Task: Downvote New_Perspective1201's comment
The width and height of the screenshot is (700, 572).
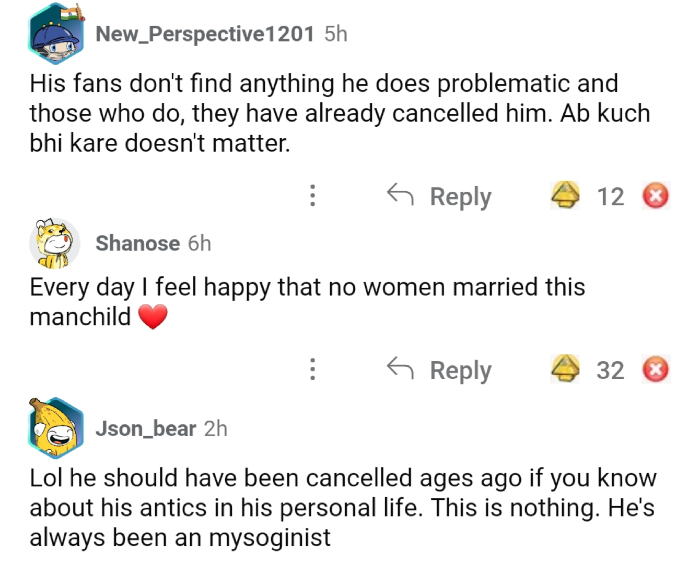Action: click(x=655, y=196)
